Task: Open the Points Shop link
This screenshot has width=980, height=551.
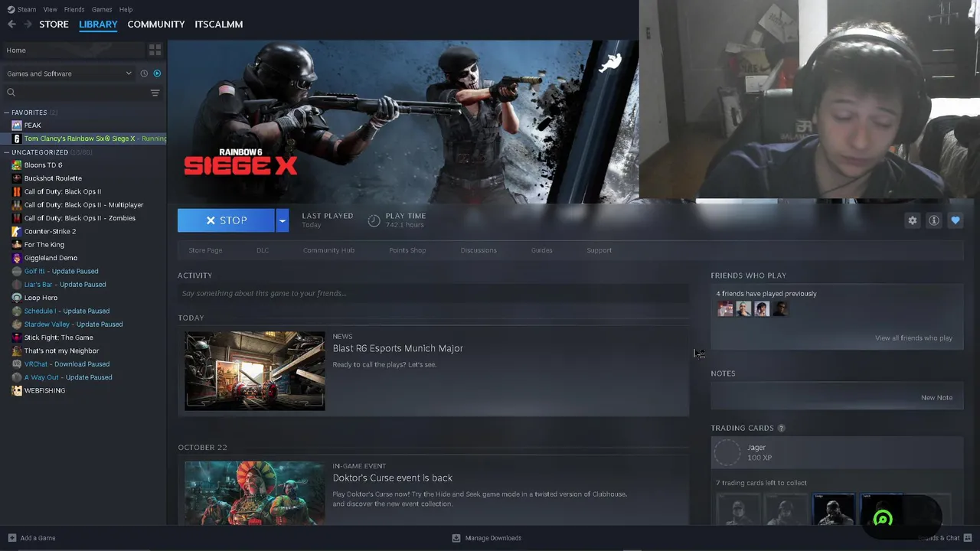Action: click(407, 250)
